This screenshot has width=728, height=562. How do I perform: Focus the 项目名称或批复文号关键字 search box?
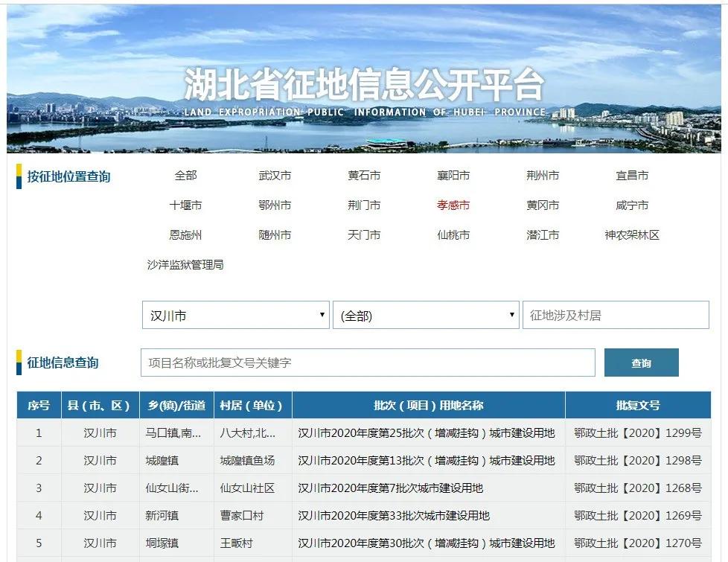click(x=368, y=363)
